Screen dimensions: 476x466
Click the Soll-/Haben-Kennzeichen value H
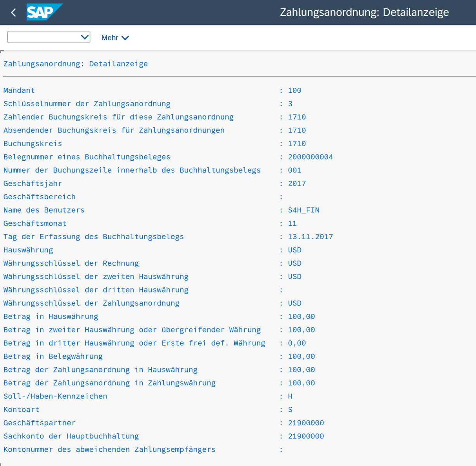[x=290, y=396]
